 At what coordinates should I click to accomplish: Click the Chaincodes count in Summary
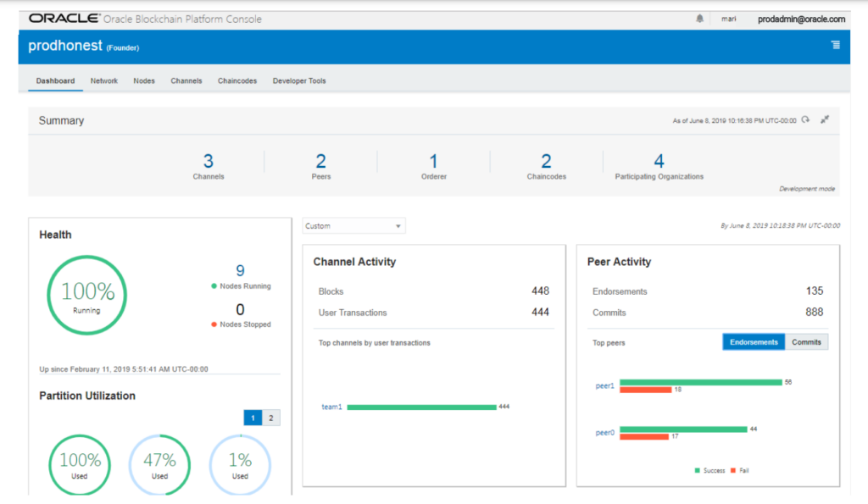546,161
